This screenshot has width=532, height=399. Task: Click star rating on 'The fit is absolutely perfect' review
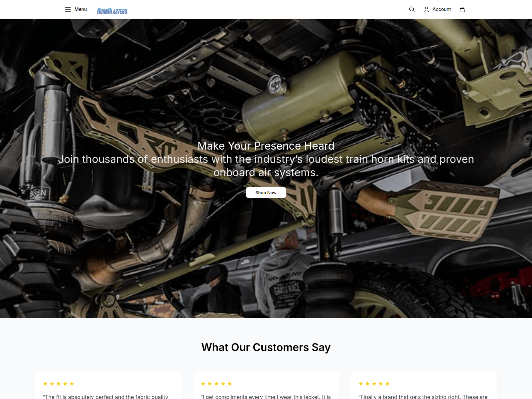[59, 384]
